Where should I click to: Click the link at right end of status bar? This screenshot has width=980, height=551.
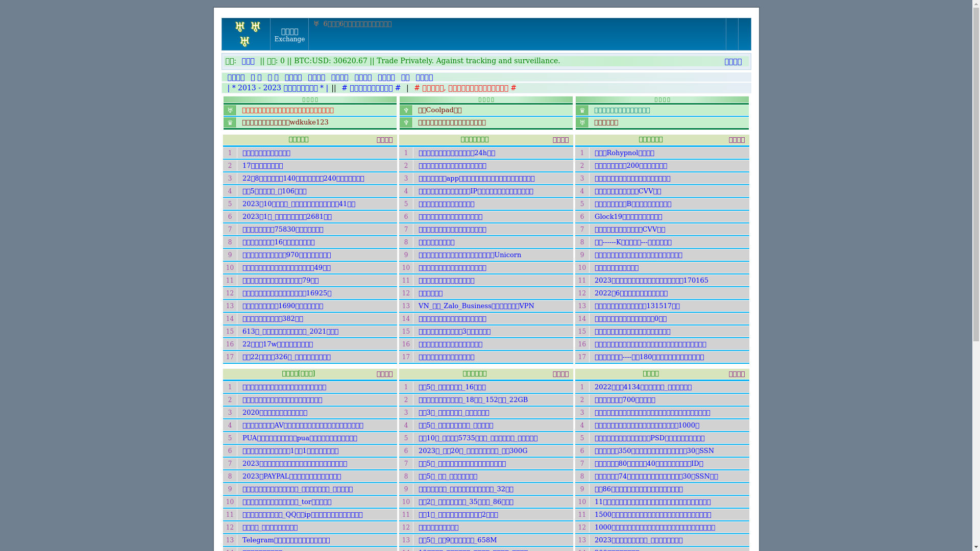click(733, 62)
